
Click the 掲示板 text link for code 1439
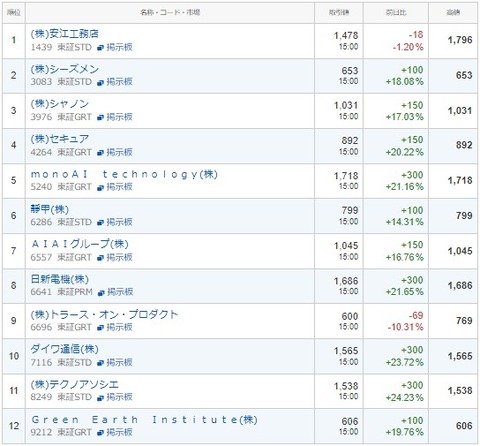[x=119, y=47]
